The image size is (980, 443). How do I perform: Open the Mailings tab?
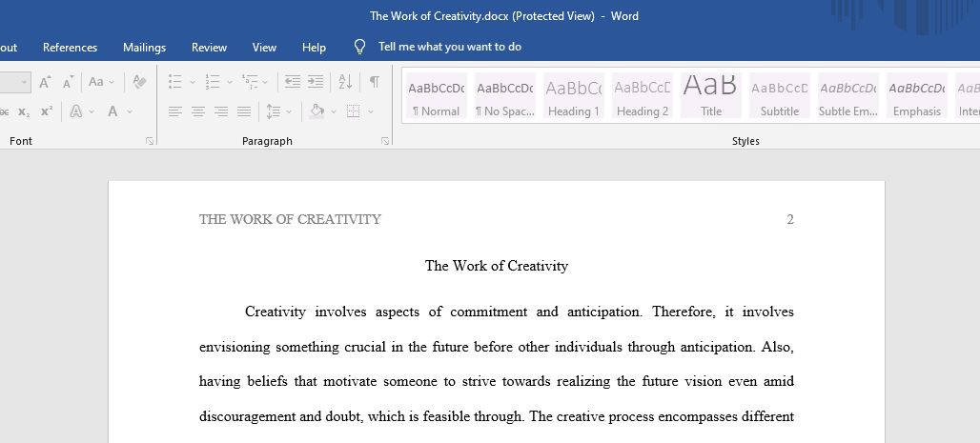144,48
